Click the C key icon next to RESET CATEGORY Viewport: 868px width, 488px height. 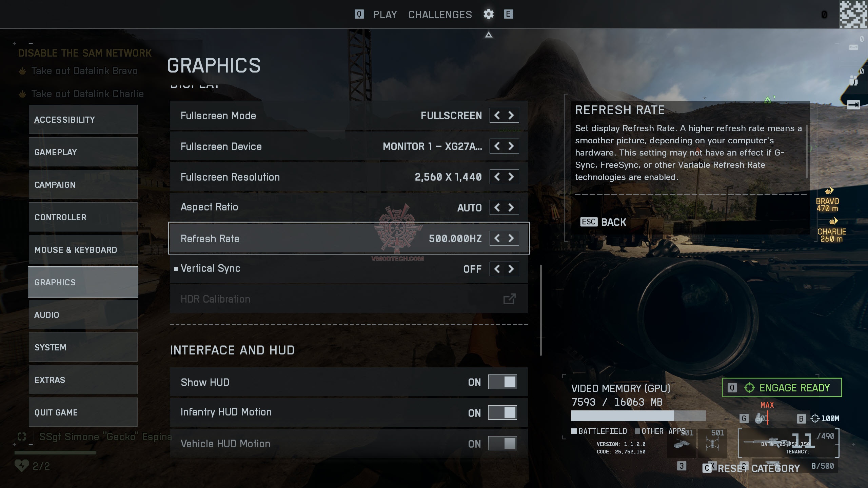coord(707,468)
